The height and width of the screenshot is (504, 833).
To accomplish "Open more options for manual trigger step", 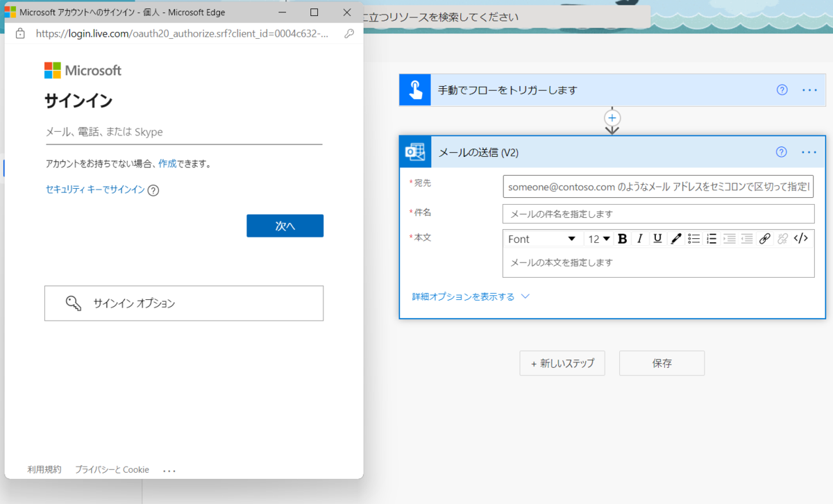I will coord(809,90).
